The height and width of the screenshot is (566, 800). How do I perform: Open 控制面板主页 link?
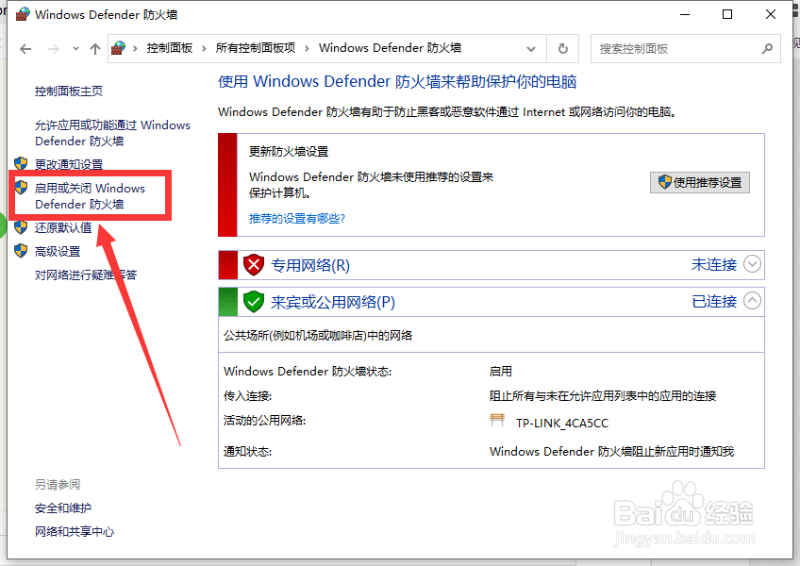68,91
